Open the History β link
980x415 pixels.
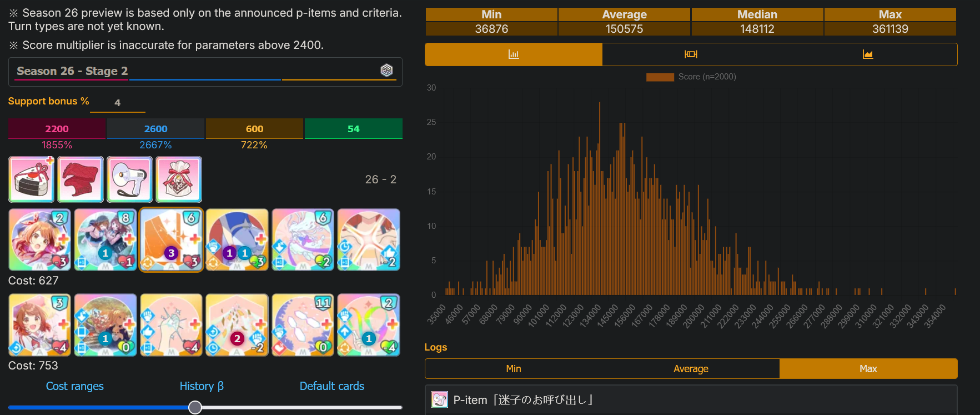[x=202, y=386]
